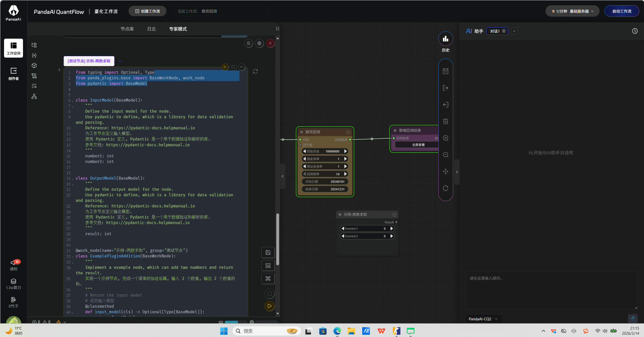Collapse the AI assistant panel arrow
Viewport: 644px width, 337px height.
tap(457, 172)
